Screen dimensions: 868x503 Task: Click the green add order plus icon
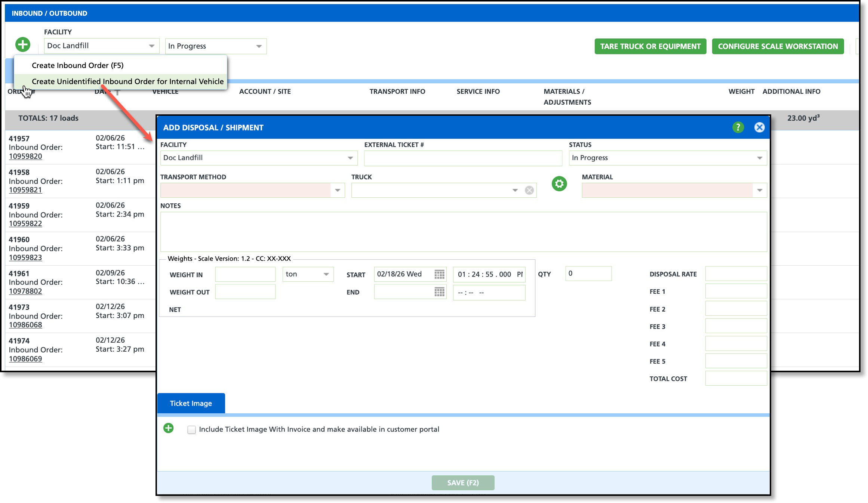(x=23, y=45)
